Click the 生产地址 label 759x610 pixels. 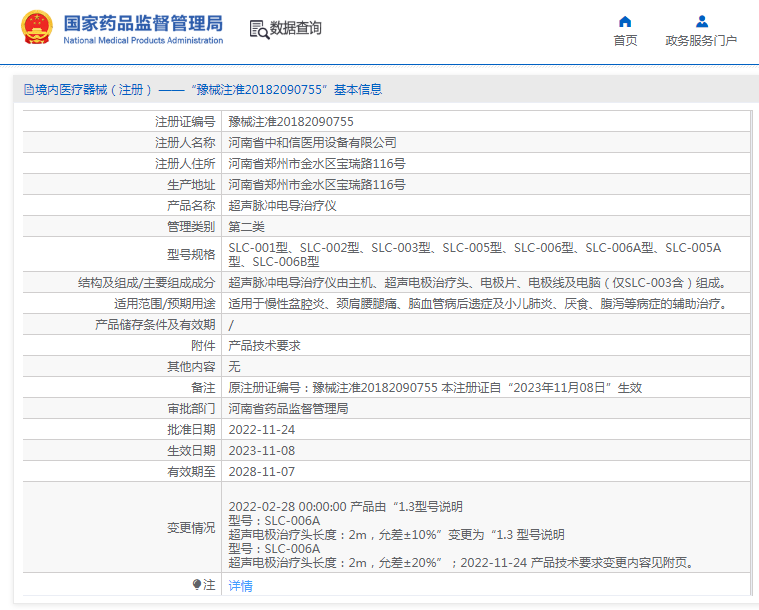pos(191,184)
